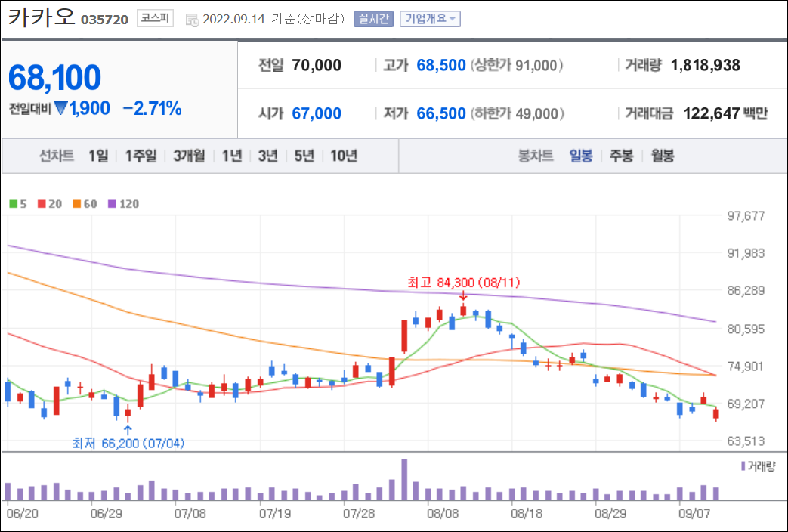Click the calendar clock icon beside date
The image size is (788, 532).
tap(192, 20)
